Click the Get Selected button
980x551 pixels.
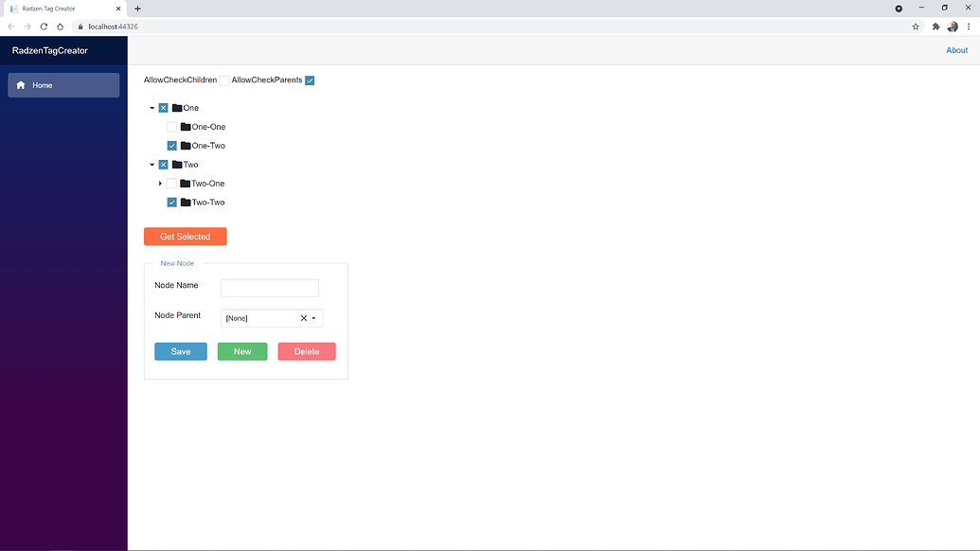tap(185, 236)
